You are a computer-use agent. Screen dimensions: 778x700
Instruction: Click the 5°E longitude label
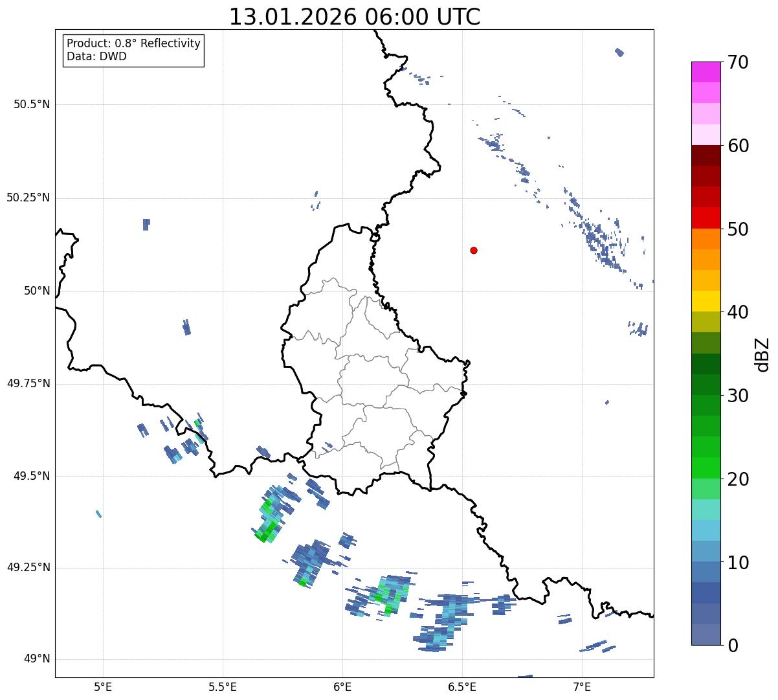pyautogui.click(x=103, y=686)
